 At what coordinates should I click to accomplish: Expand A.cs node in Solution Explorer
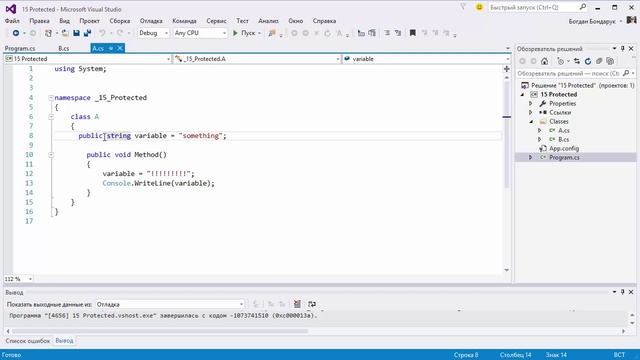tap(540, 131)
